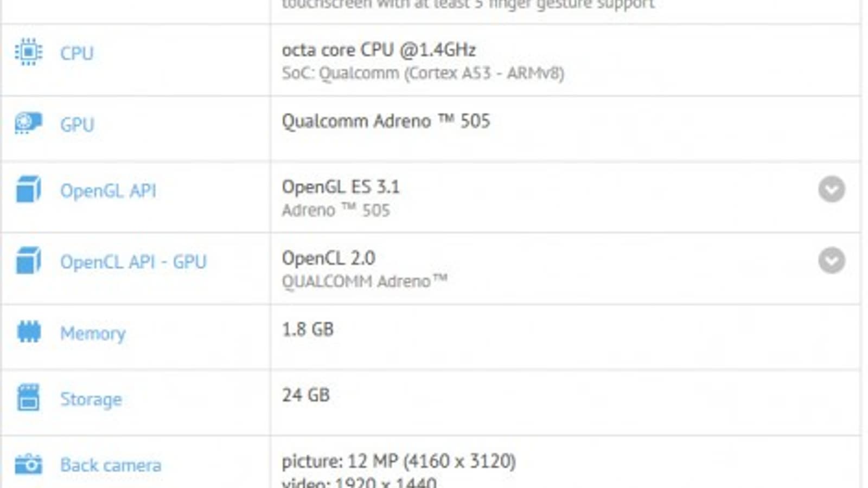
Task: Click the Memory label
Action: click(x=93, y=333)
